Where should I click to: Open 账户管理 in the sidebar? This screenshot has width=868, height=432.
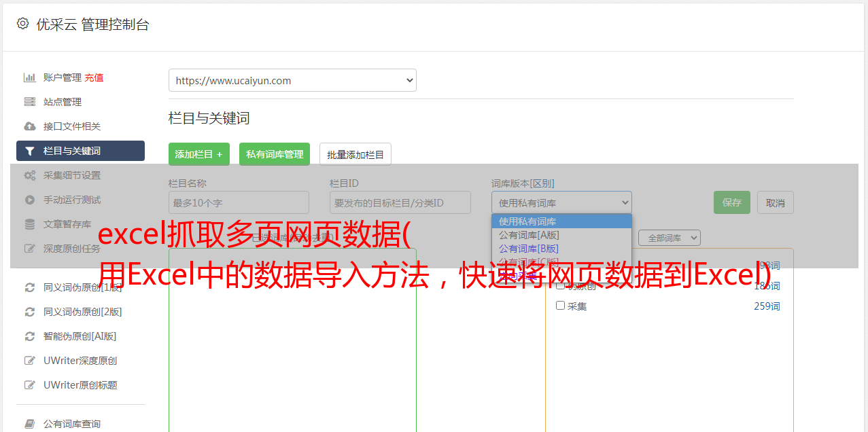(x=63, y=77)
